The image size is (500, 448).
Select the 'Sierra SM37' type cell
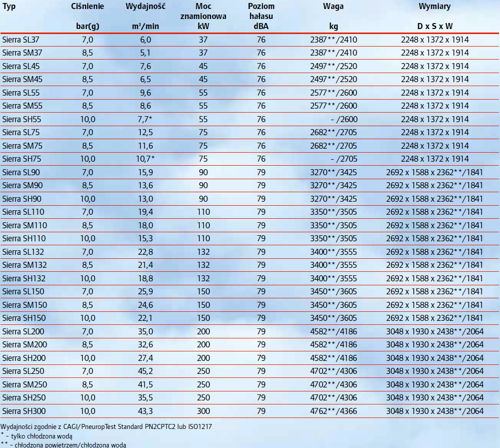point(23,53)
